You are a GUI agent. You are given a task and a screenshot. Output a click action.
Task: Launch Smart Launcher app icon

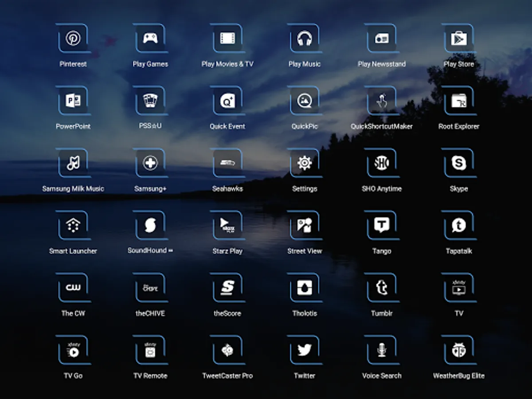[73, 226]
